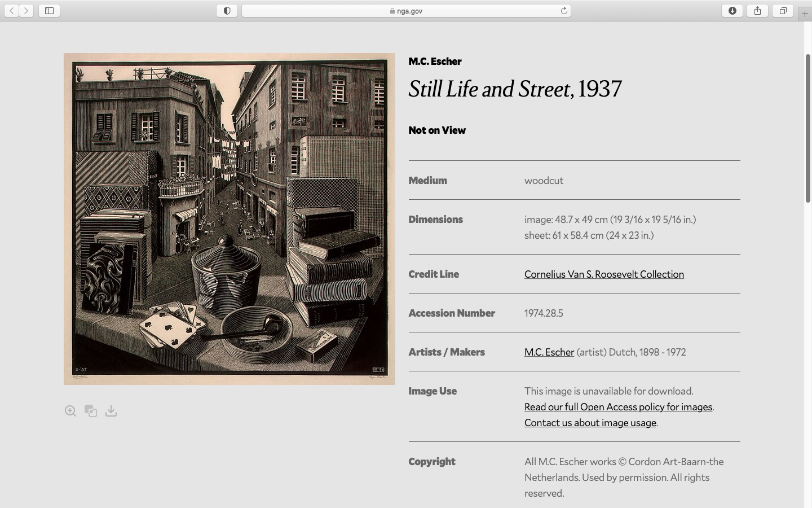
Task: Open Cornelius Van S. Roosevelt Collection link
Action: [x=603, y=274]
